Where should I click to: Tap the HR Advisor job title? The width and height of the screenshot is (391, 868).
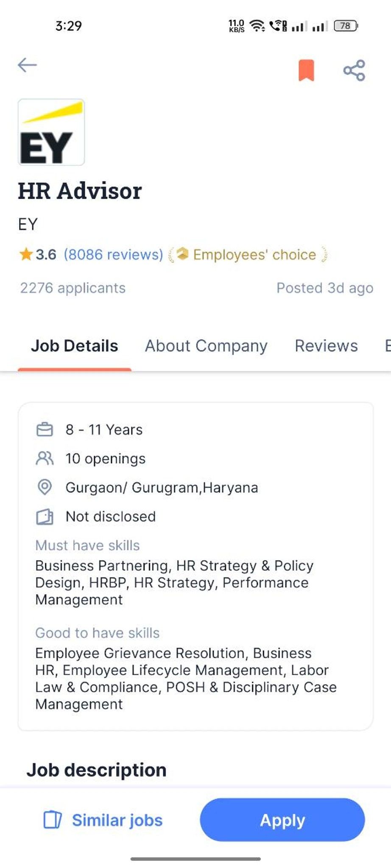pos(80,191)
